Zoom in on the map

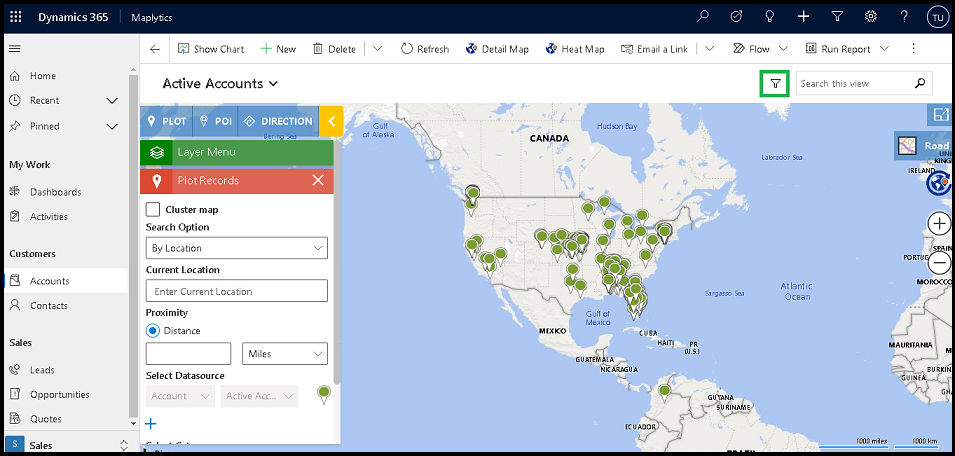point(940,223)
